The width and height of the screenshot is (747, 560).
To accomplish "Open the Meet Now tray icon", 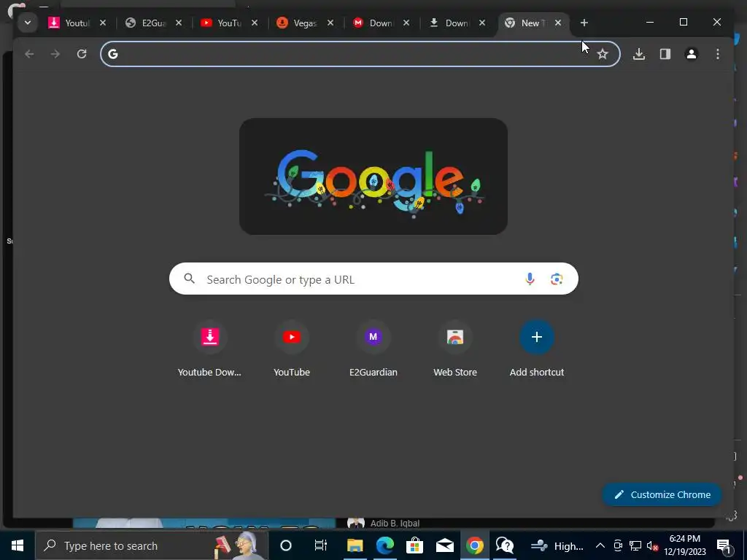I will pyautogui.click(x=618, y=545).
